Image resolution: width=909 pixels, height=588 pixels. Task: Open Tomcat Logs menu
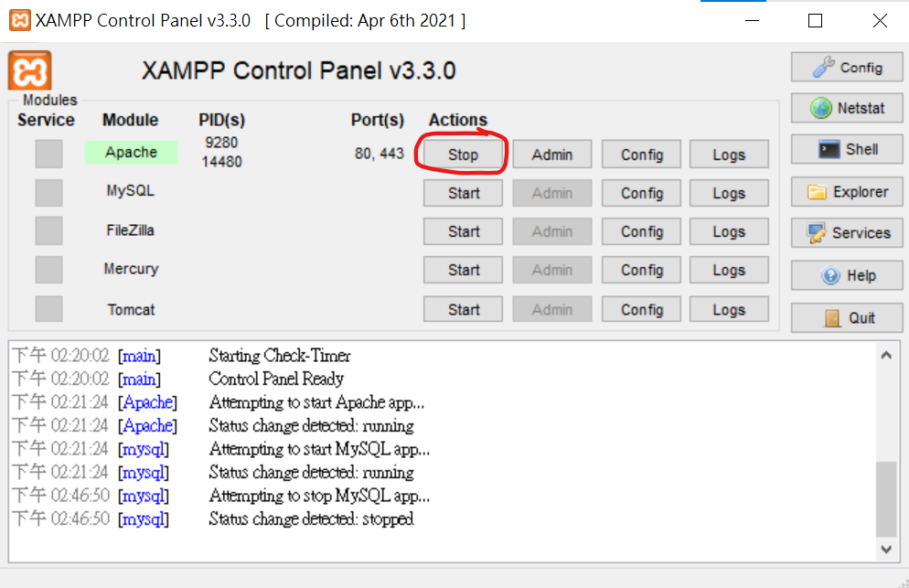(729, 309)
